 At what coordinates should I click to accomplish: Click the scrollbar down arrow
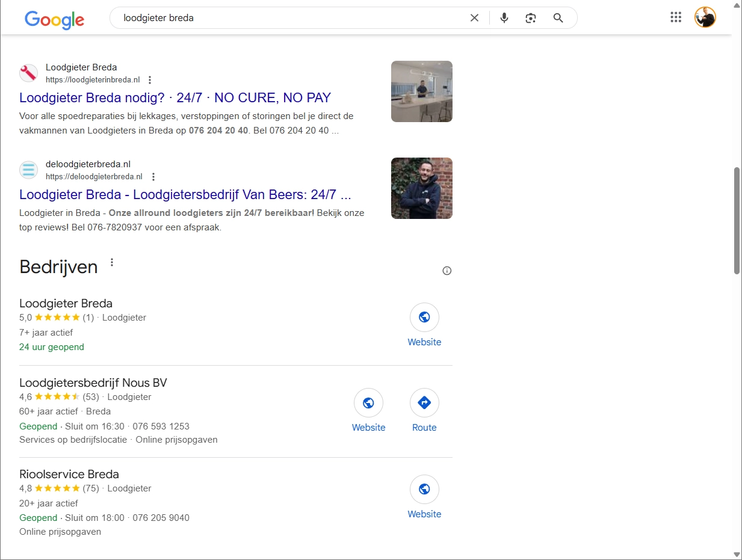coord(737,554)
